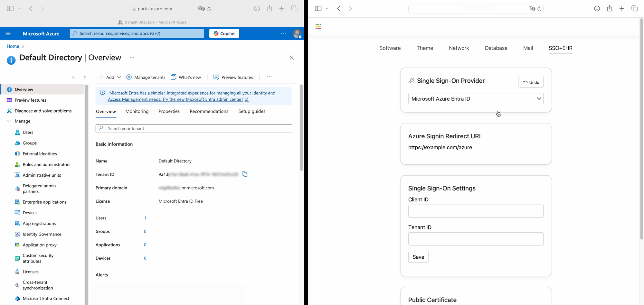Switch to the Software tab
Viewport: 644px width, 305px height.
390,48
